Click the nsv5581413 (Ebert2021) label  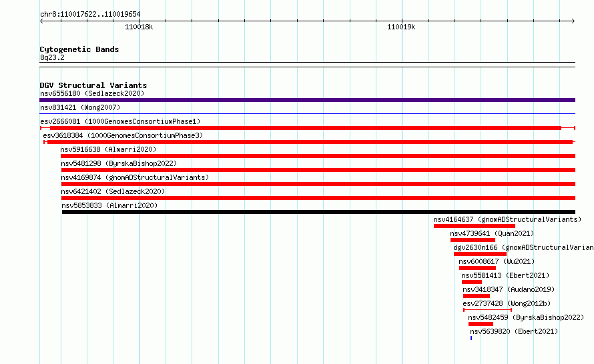pos(505,275)
